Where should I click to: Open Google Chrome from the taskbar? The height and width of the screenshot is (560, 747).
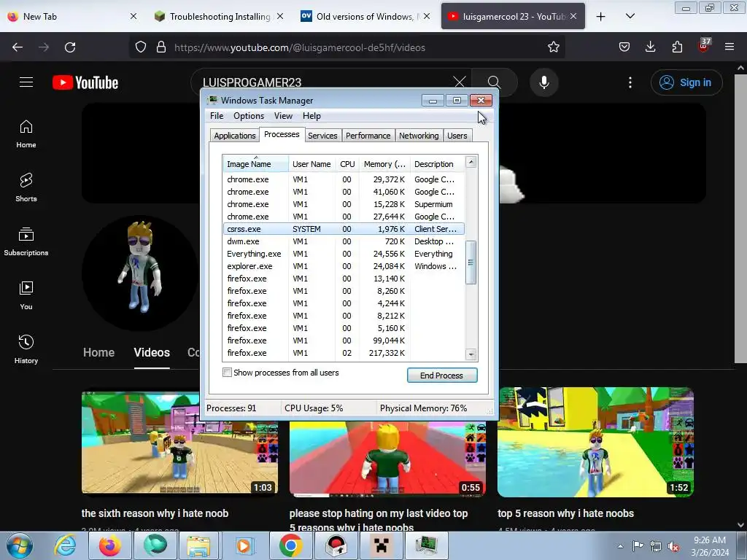click(x=290, y=545)
